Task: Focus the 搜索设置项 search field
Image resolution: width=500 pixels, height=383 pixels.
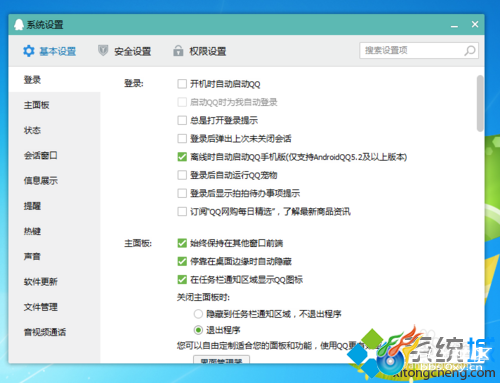Action: coord(419,51)
